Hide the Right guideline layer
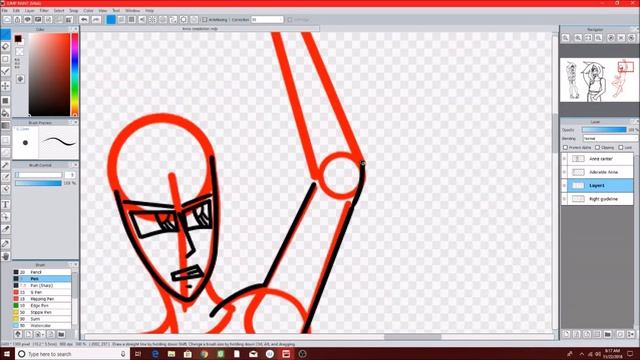 pyautogui.click(x=564, y=199)
